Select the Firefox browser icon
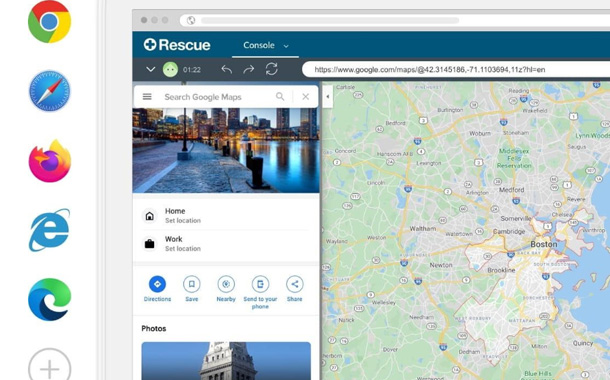This screenshot has width=610, height=380. (50, 161)
